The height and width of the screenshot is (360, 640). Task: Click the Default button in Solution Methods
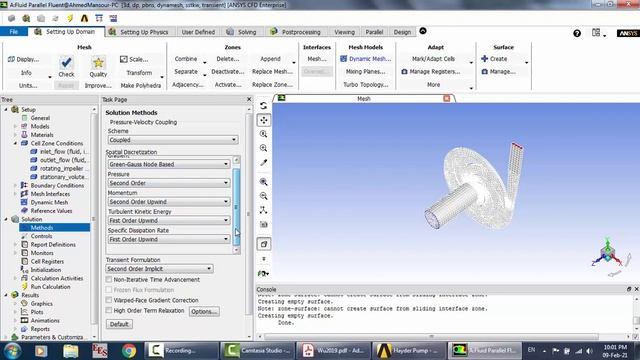119,324
